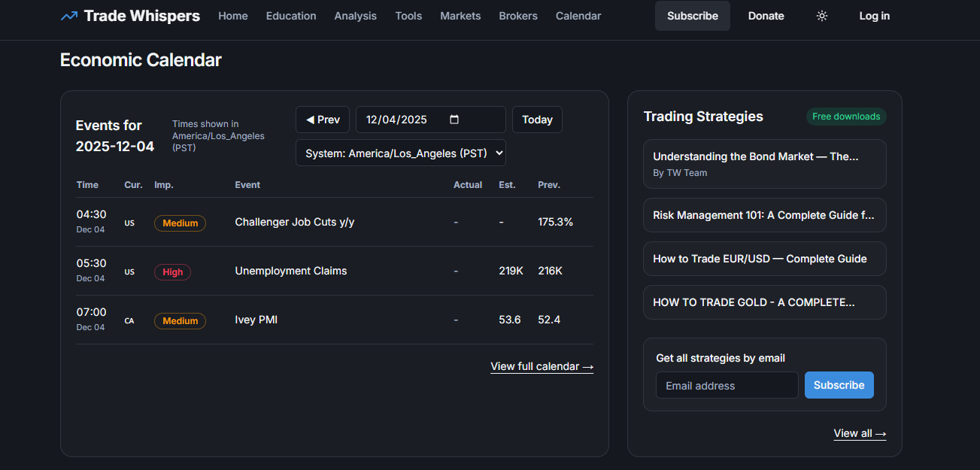
Task: Open the View full calendar link
Action: coord(542,366)
